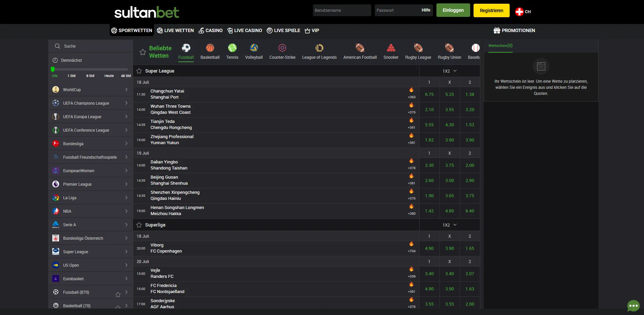Viewport: 644px width, 315px height.
Task: Select the Snooker balls icon
Action: point(391,48)
